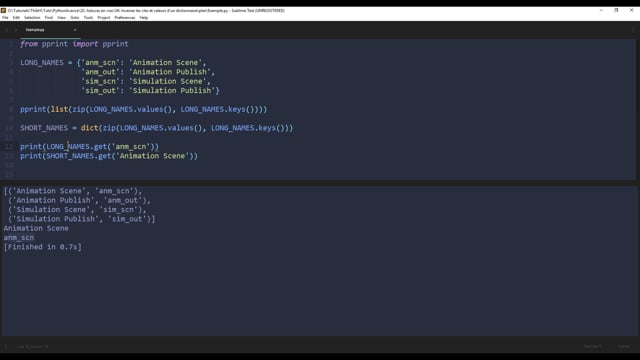Screen dimensions: 640x360
Task: Open the Tab Size selector in status bar
Action: [592, 347]
